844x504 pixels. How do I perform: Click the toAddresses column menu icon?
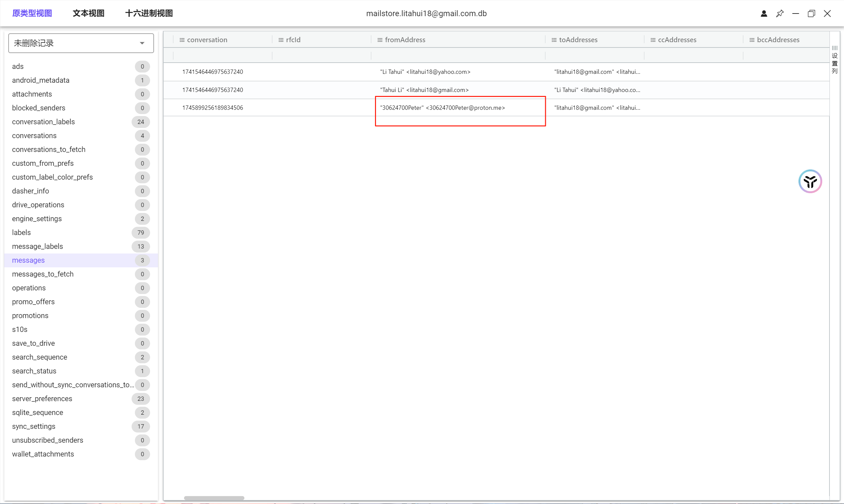(x=554, y=40)
